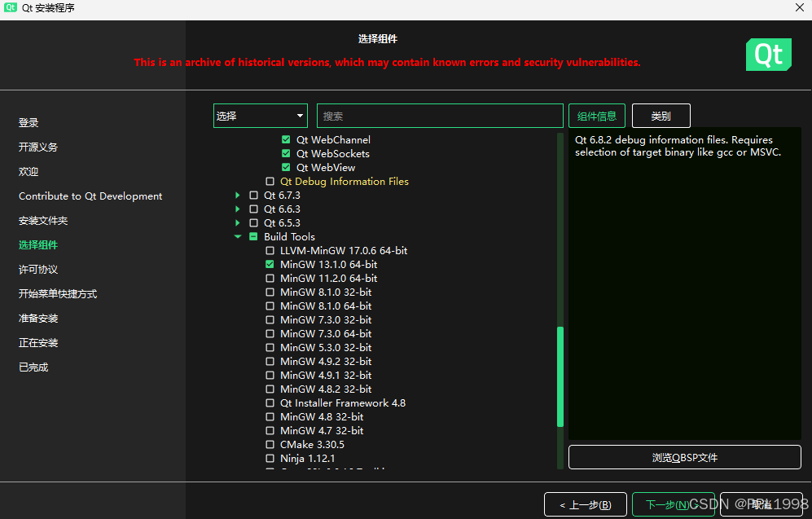The width and height of the screenshot is (812, 519).
Task: Check MinGW 5.3.0 32-bit
Action: pos(270,348)
